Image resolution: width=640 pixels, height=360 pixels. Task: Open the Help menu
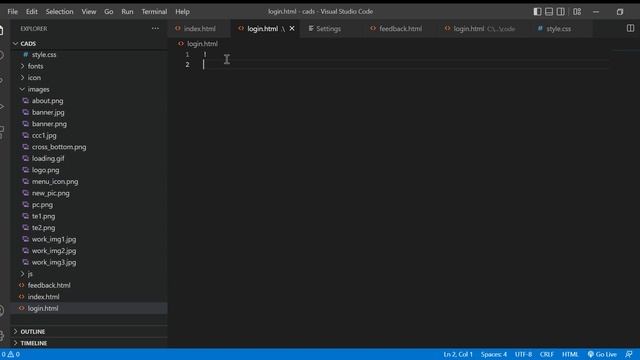pos(182,12)
